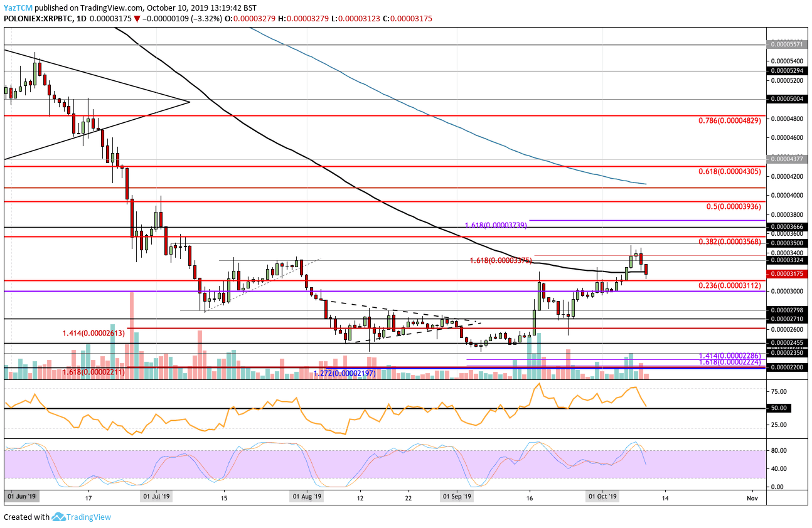Click the 0.00003500 price axis label
812x528 pixels.
[788, 243]
